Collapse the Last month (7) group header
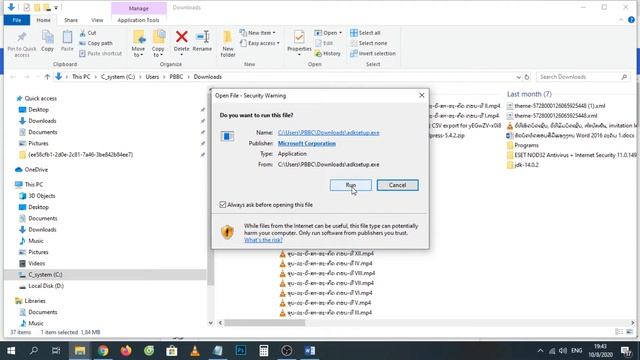Viewport: 640px width, 360px height. 529,94
